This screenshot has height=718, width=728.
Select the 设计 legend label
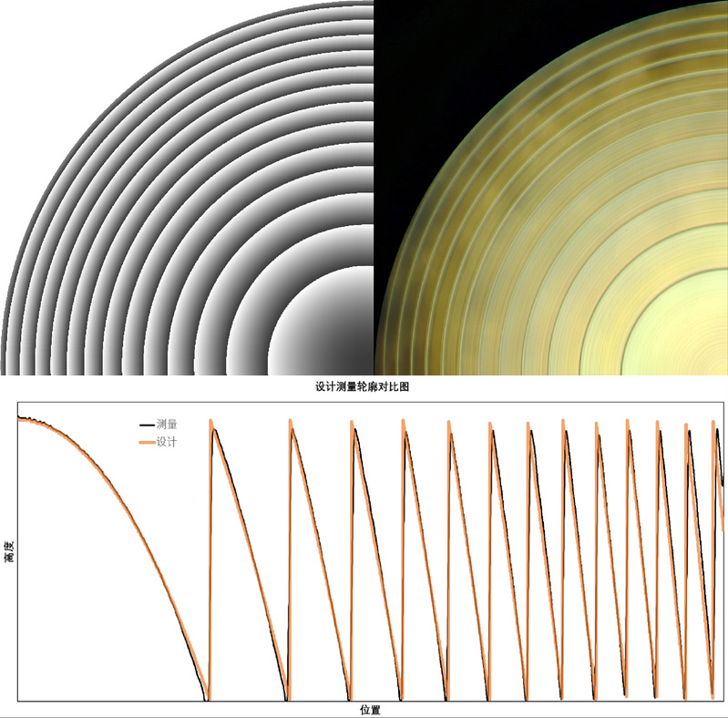167,442
